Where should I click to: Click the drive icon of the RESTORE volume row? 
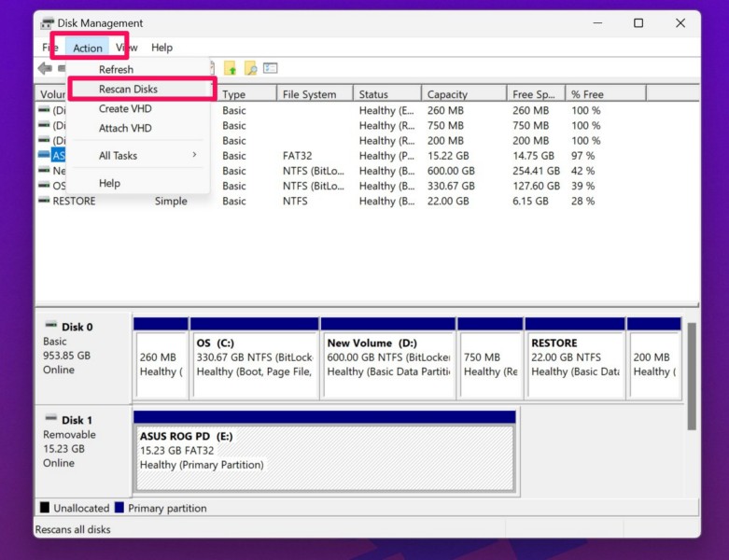click(x=44, y=201)
